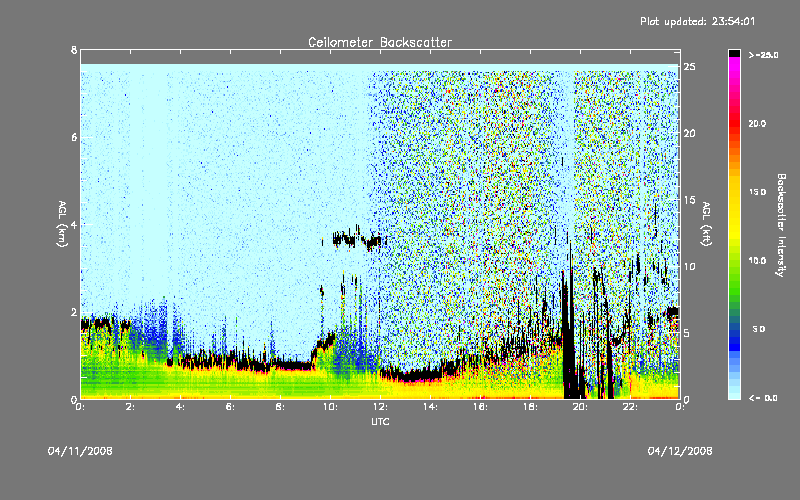Click the end date "04/12/2008"

click(x=680, y=451)
